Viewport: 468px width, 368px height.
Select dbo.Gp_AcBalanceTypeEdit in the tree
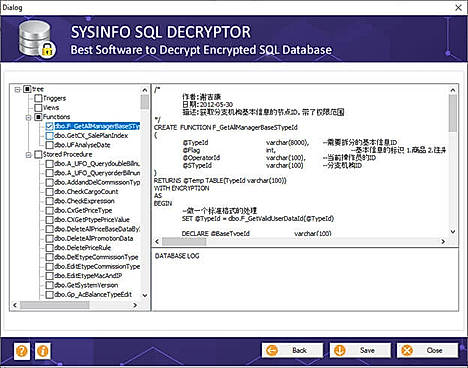93,294
